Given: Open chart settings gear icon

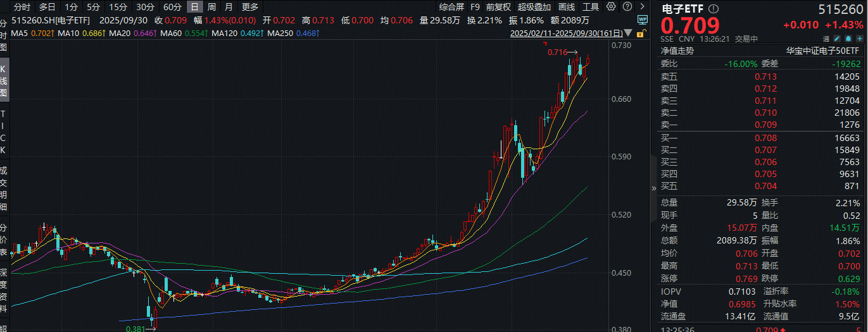Looking at the screenshot, I should pyautogui.click(x=610, y=7).
